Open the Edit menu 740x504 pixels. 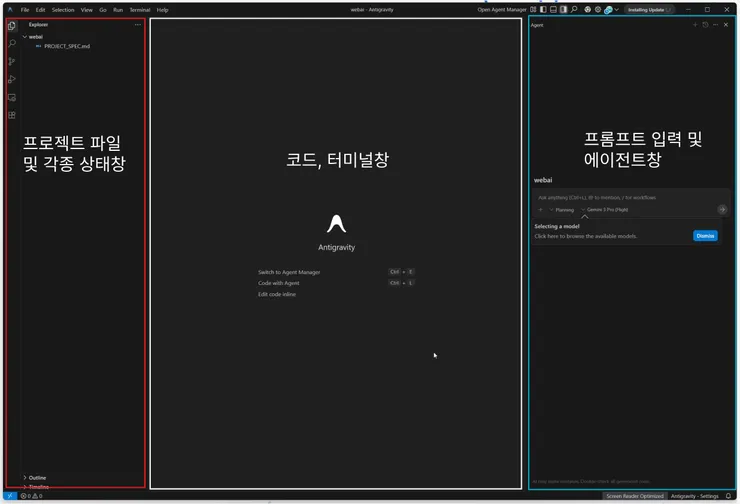coord(41,9)
